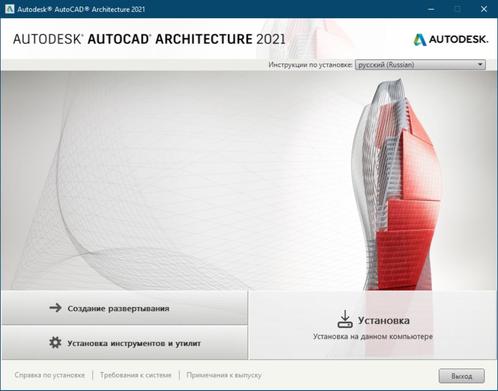Screen dimensions: 498x391
Task: Click the gear icon for tools and utilities
Action: tap(55, 342)
